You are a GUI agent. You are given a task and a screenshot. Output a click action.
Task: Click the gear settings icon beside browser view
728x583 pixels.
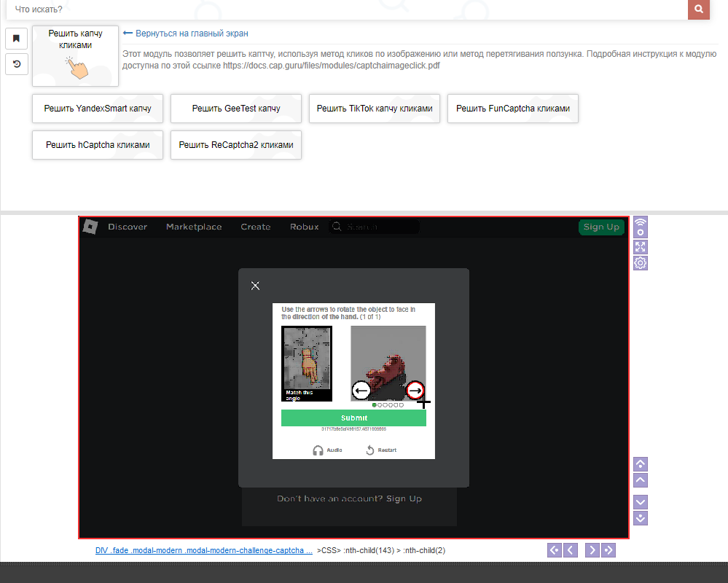(641, 263)
